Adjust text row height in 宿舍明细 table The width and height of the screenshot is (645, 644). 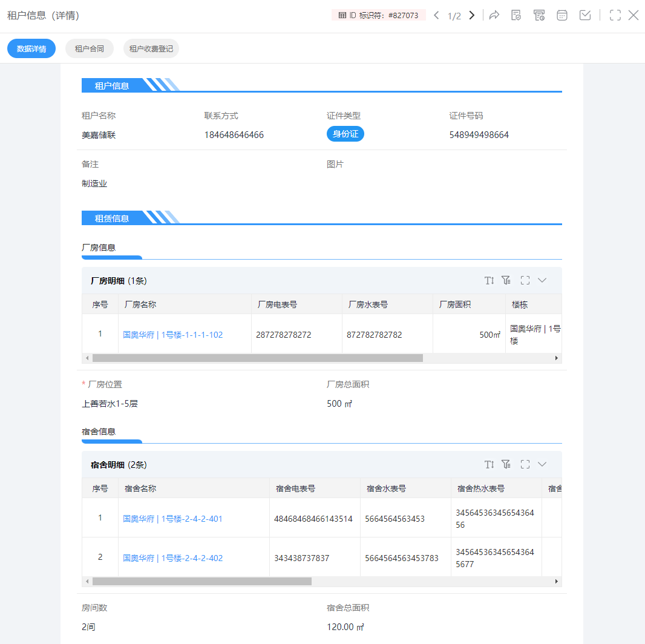coord(489,464)
